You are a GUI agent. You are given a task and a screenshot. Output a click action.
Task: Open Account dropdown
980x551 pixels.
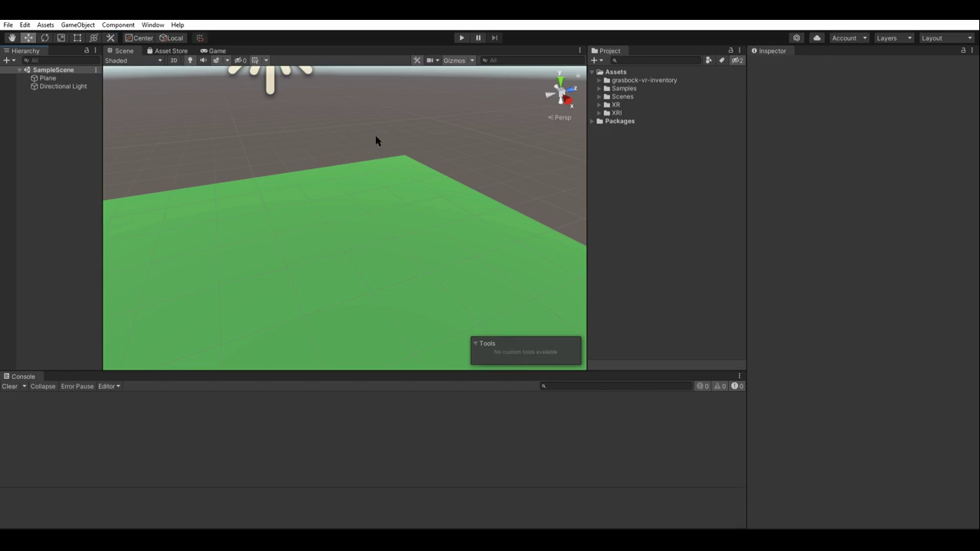(849, 37)
